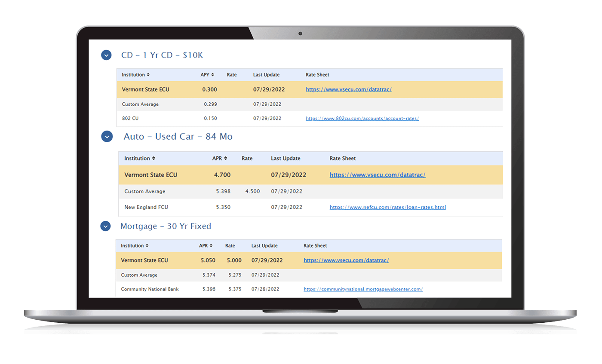Viewport: 602px width, 364px height.
Task: Open the nefcu.com loan rates link
Action: click(387, 207)
